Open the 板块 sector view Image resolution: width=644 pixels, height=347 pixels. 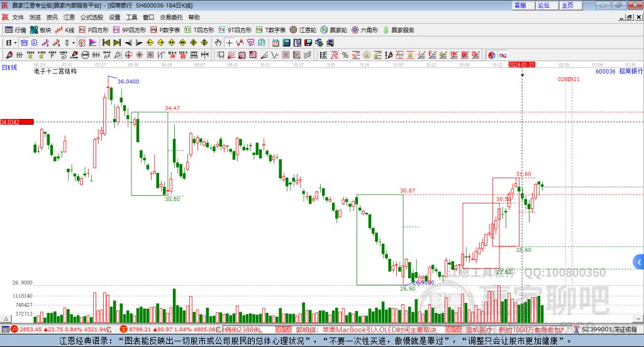[x=40, y=30]
